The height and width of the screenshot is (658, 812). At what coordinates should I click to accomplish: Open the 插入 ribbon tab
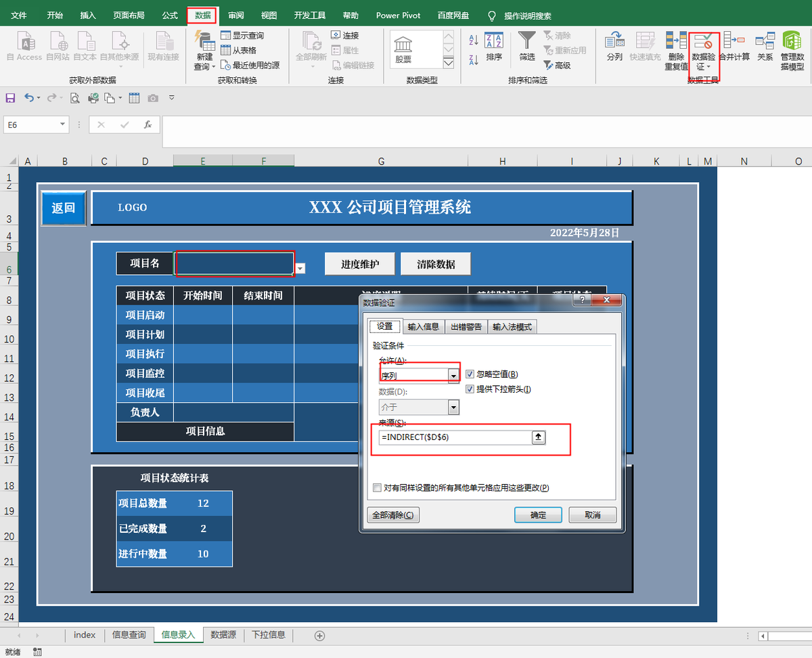pos(88,15)
